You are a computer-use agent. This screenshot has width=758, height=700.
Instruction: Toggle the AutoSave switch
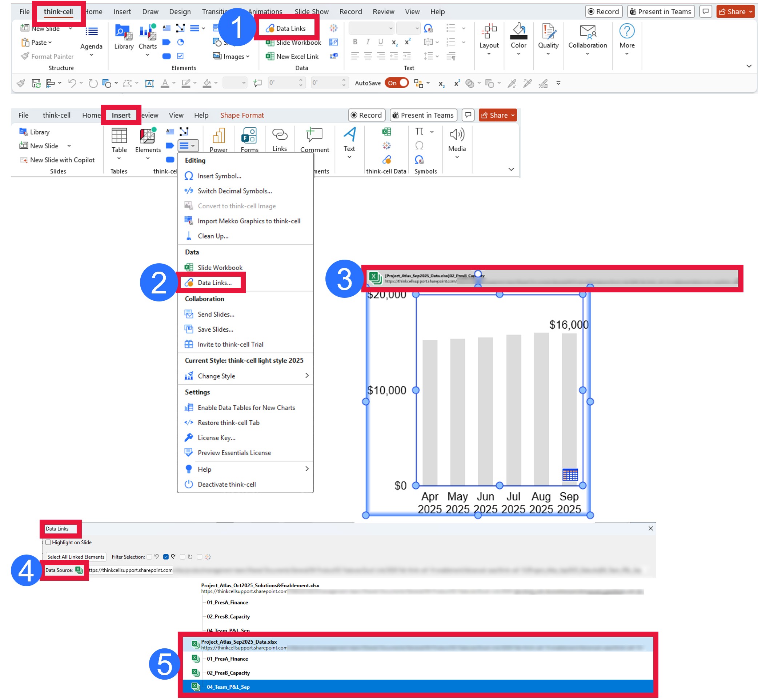[396, 83]
